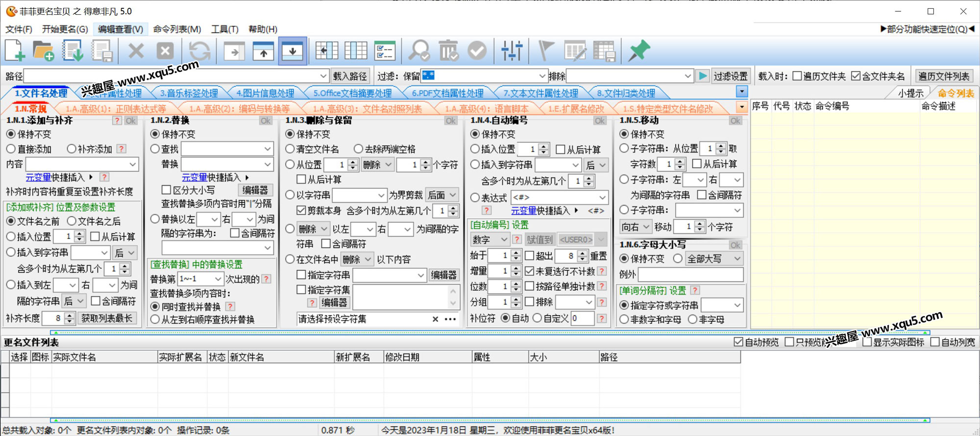Image resolution: width=980 pixels, height=436 pixels.
Task: Click the 遍历文件列表 button
Action: pos(944,76)
